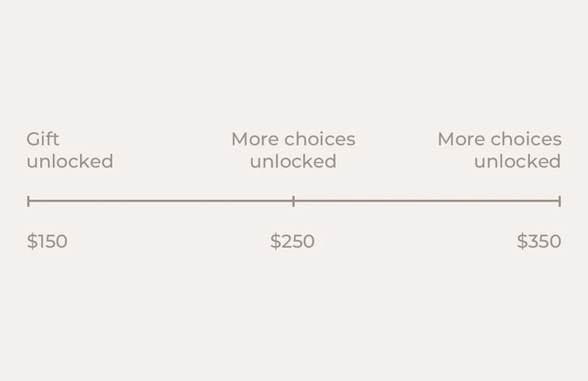
Task: Click the right end tick above $350
Action: pyautogui.click(x=559, y=201)
